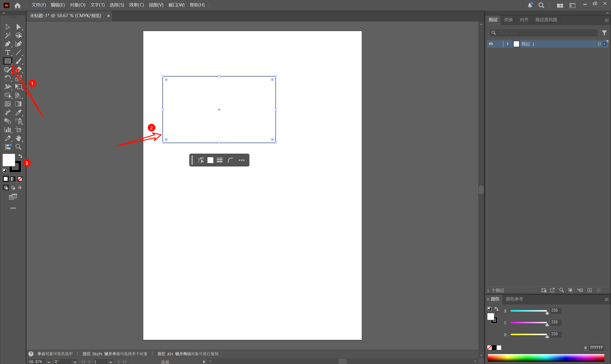The height and width of the screenshot is (364, 611).
Task: Click the color spectrum bar
Action: (546, 358)
